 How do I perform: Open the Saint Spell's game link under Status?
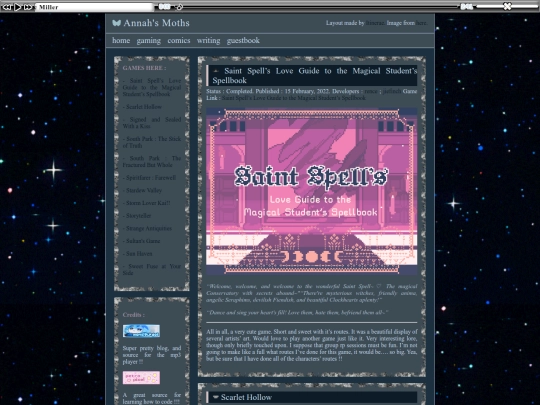pyautogui.click(x=294, y=98)
